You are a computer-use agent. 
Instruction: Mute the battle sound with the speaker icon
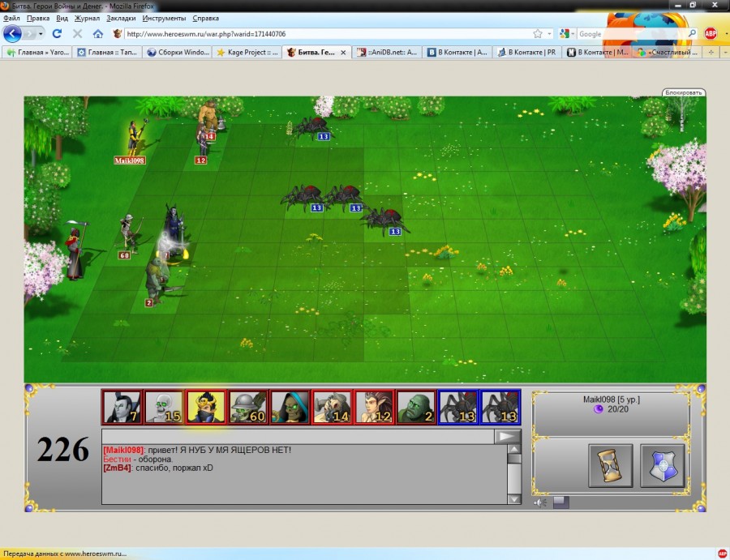click(x=540, y=502)
